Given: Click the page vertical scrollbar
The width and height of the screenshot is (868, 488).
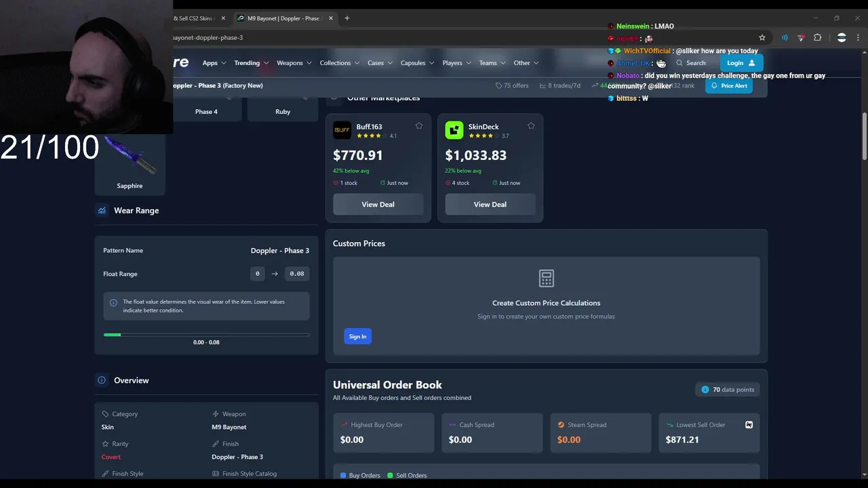Looking at the screenshot, I should (865, 136).
